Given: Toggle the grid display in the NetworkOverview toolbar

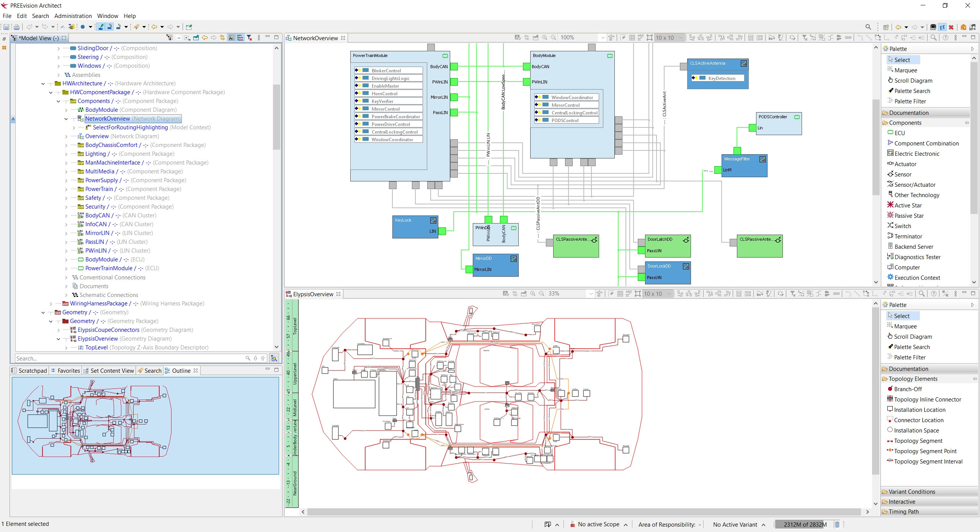Looking at the screenshot, I should tap(632, 38).
